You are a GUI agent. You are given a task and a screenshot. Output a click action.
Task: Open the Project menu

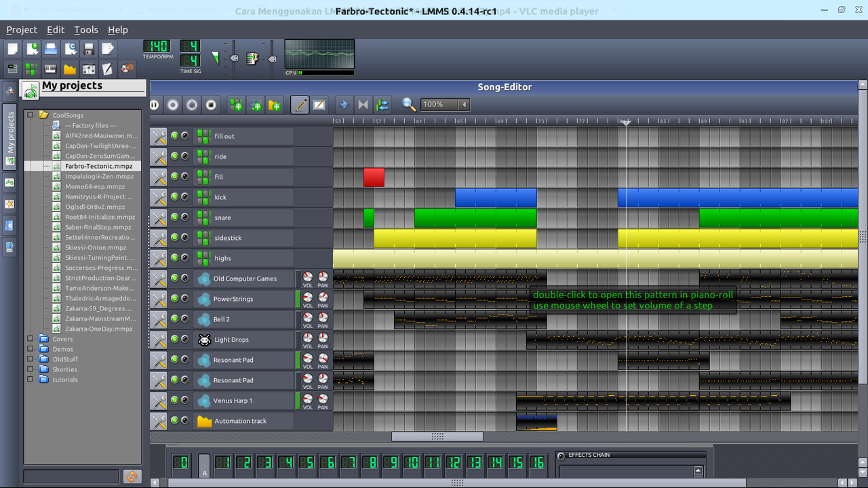pos(22,30)
